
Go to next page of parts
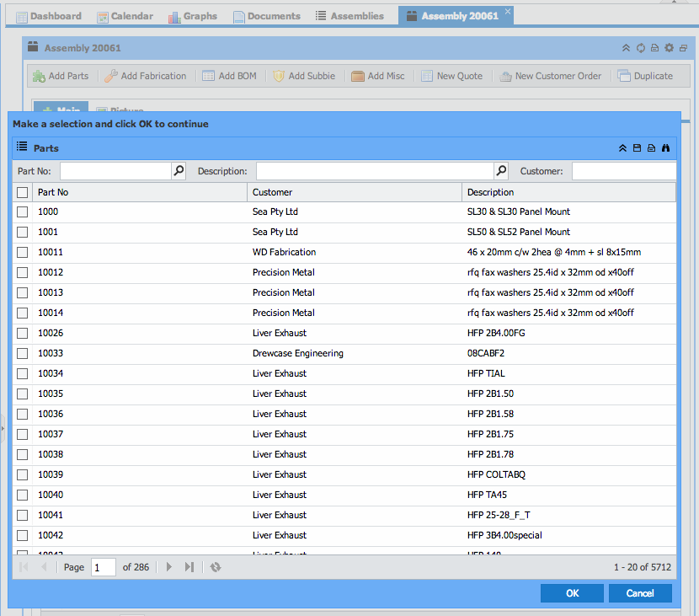(169, 567)
